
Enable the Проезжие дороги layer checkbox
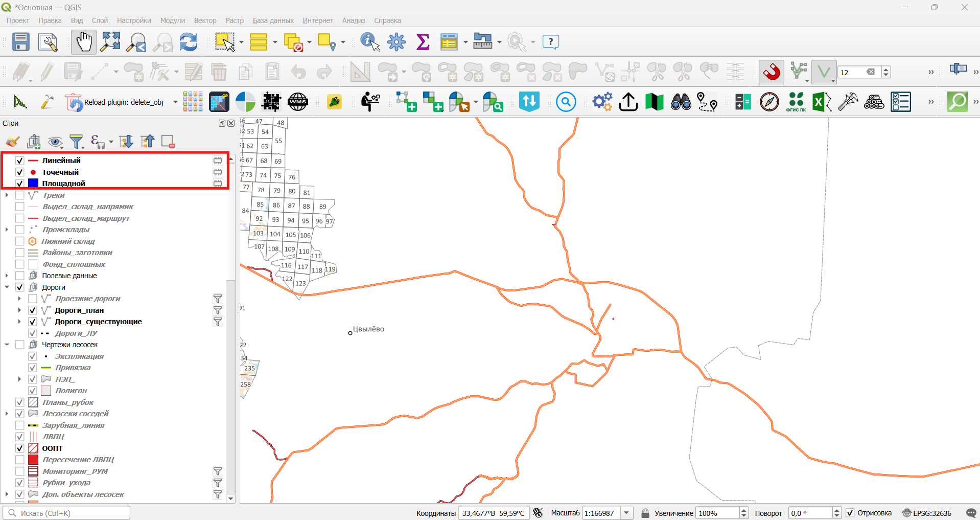click(33, 299)
